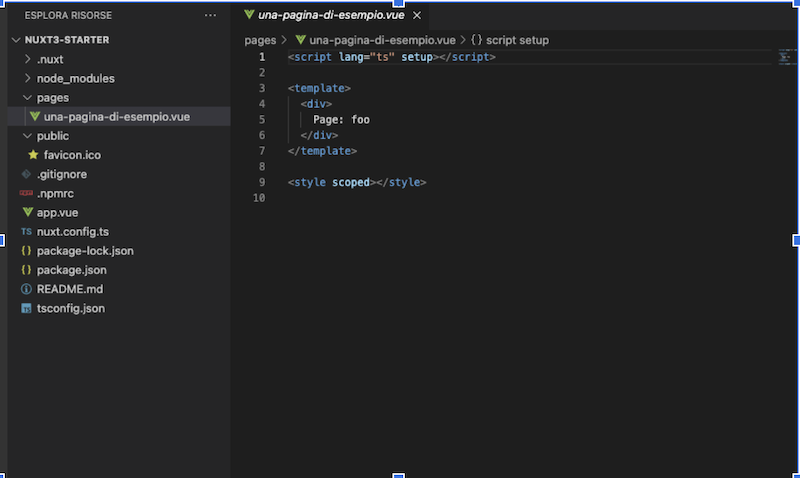800x478 pixels.
Task: Open the package-lock.json file
Action: (85, 251)
